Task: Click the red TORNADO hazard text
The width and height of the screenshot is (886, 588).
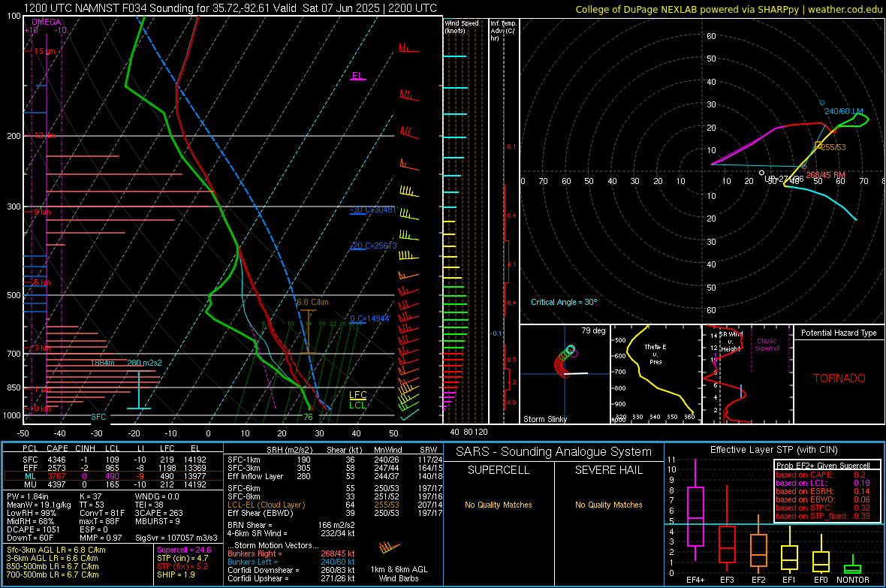Action: 839,378
